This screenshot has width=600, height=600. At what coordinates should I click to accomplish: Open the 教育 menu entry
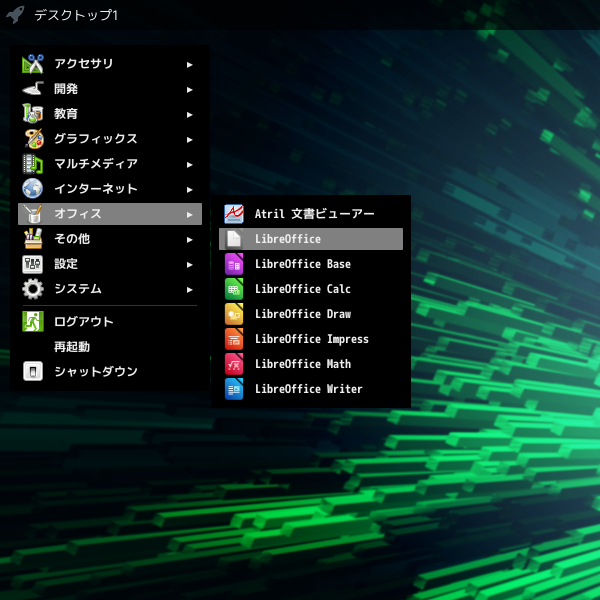110,114
